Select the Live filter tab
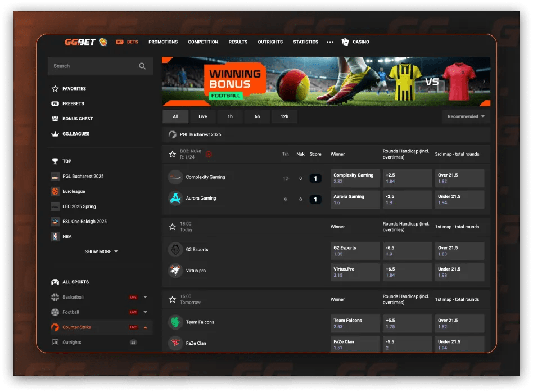533x392 pixels. point(202,116)
